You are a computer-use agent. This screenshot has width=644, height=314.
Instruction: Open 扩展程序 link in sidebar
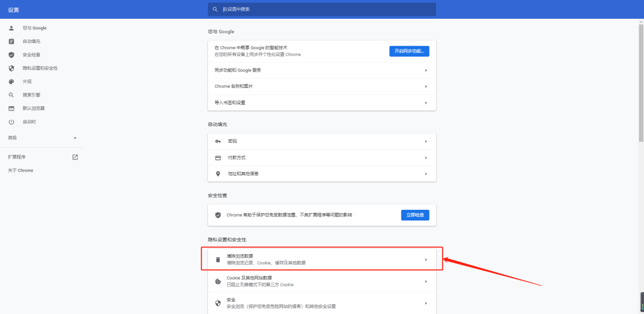pos(17,157)
